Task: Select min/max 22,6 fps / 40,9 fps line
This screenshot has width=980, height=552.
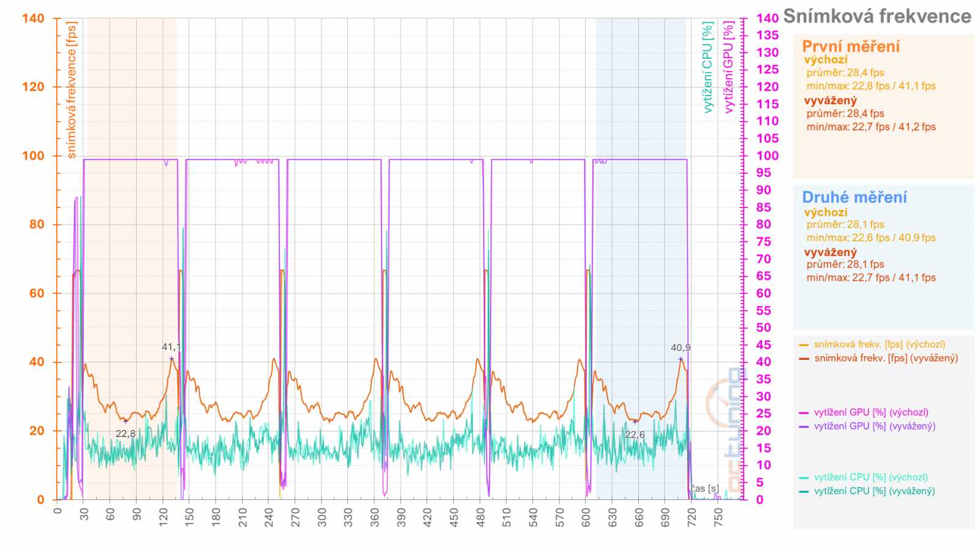Action: pyautogui.click(x=871, y=237)
